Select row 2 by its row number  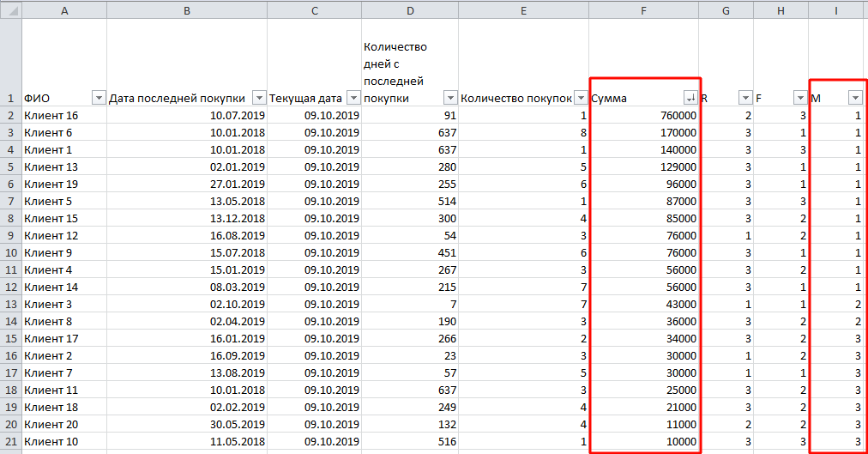10,115
